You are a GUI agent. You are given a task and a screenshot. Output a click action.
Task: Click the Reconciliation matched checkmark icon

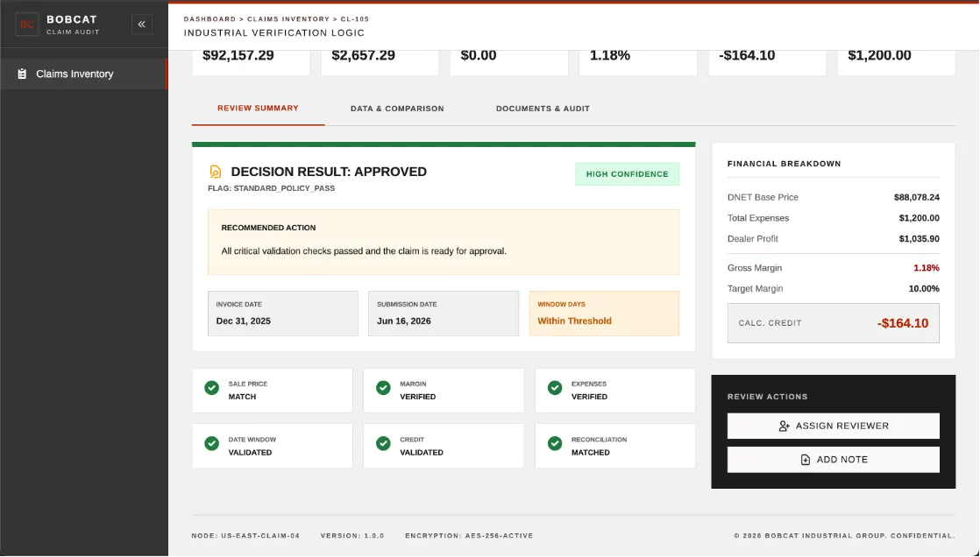tap(554, 443)
